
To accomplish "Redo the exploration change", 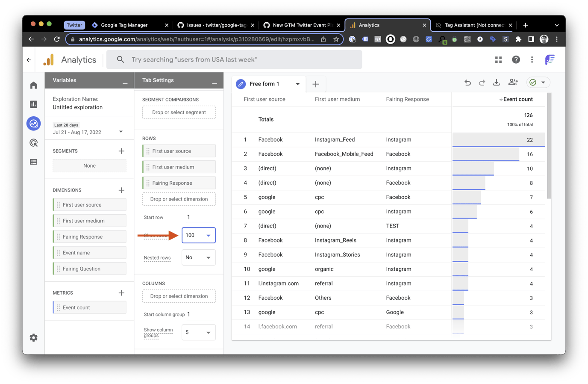I will 482,83.
